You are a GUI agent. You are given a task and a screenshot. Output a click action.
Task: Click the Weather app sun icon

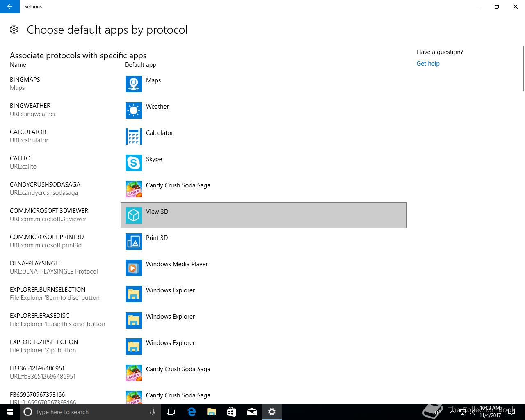point(134,110)
